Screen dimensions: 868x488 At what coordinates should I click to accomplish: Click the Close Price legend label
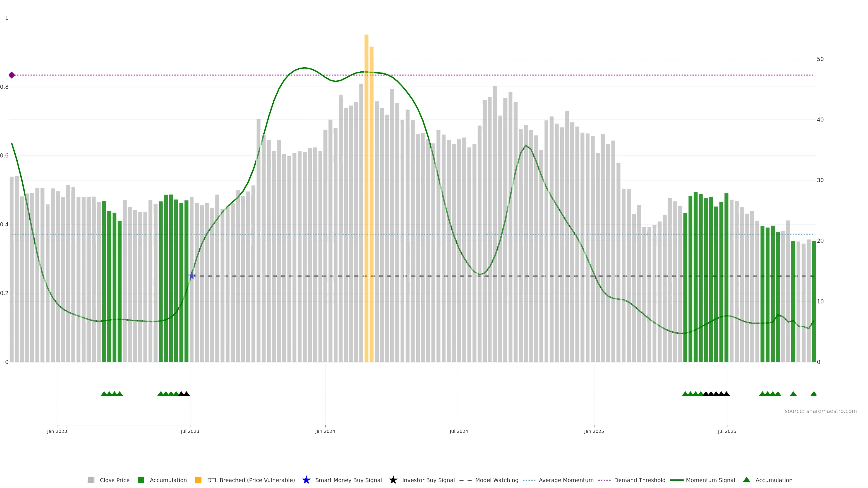point(115,480)
